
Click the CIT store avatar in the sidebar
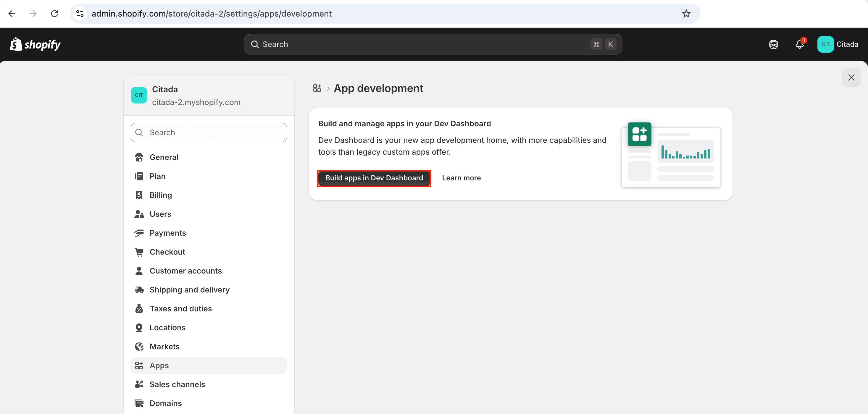139,95
